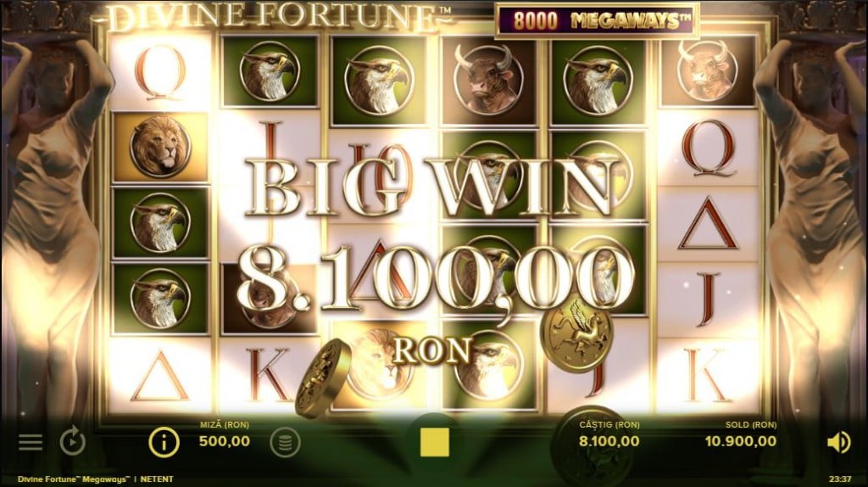
Task: Click the Q symbol atop first reel
Action: tap(159, 72)
